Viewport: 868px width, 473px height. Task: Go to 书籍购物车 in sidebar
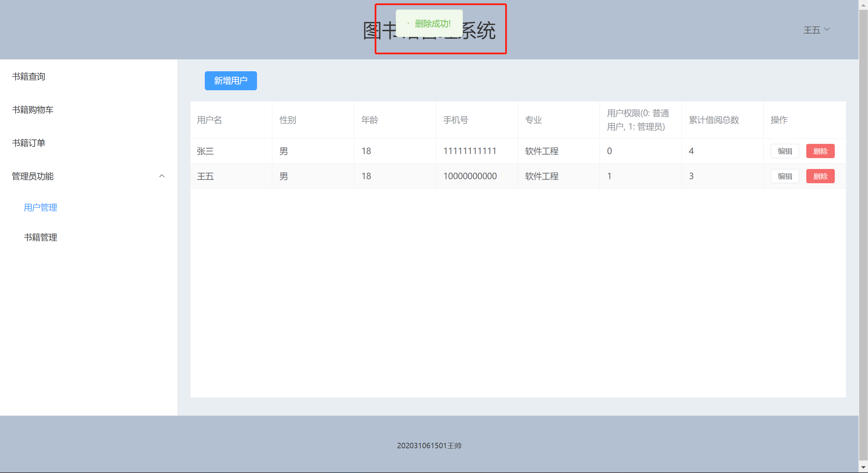click(33, 110)
